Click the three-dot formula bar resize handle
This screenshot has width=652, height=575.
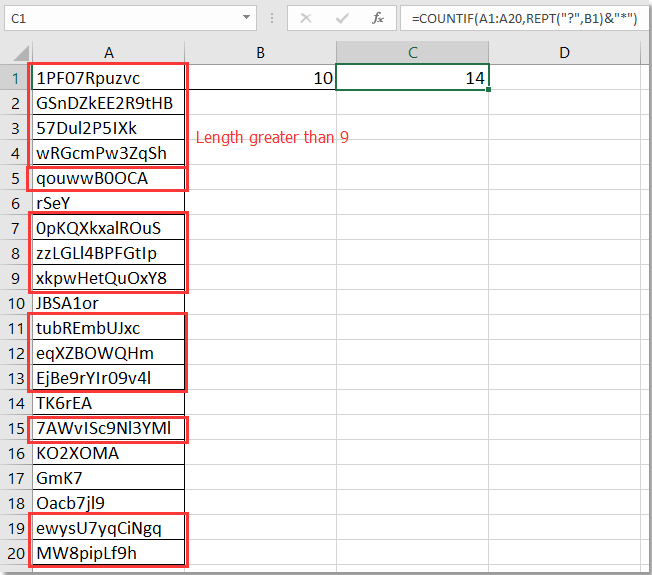[x=272, y=18]
